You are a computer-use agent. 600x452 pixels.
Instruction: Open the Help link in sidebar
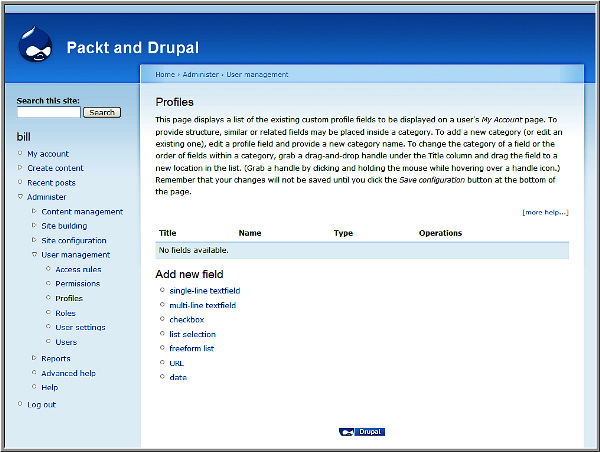point(50,387)
